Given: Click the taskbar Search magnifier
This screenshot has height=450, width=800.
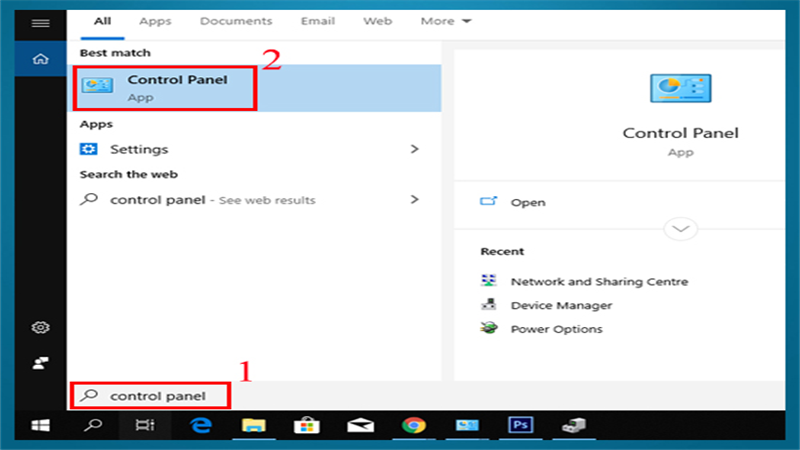Looking at the screenshot, I should (93, 425).
